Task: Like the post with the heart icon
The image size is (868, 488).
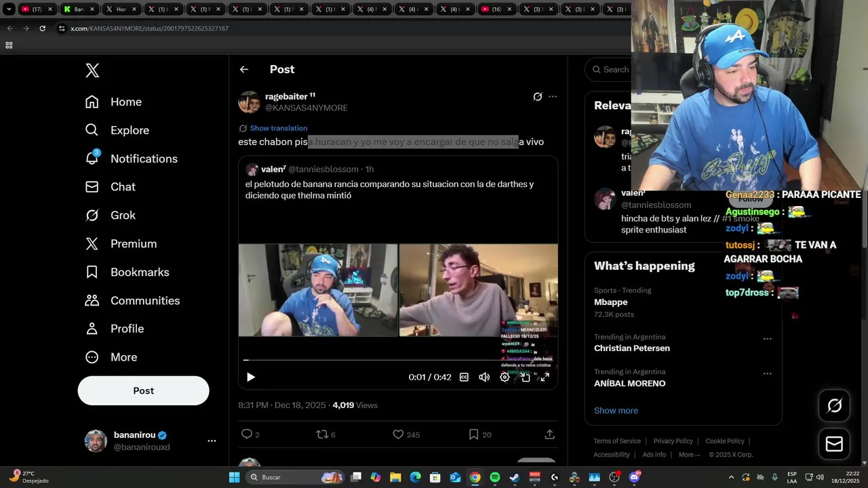Action: [398, 434]
